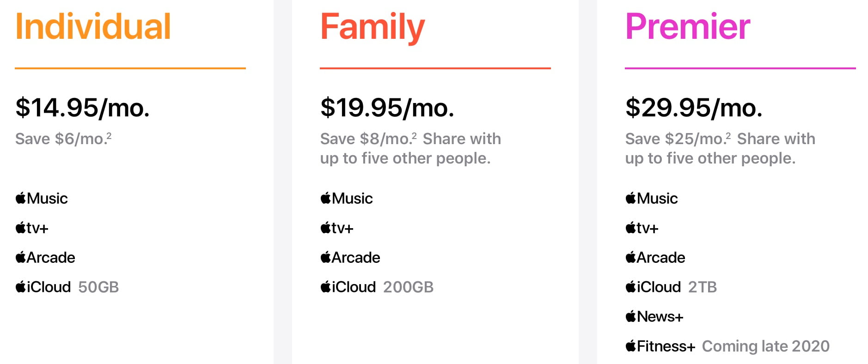This screenshot has width=868, height=364.
Task: Click the Apple News+ logo
Action: 654,317
